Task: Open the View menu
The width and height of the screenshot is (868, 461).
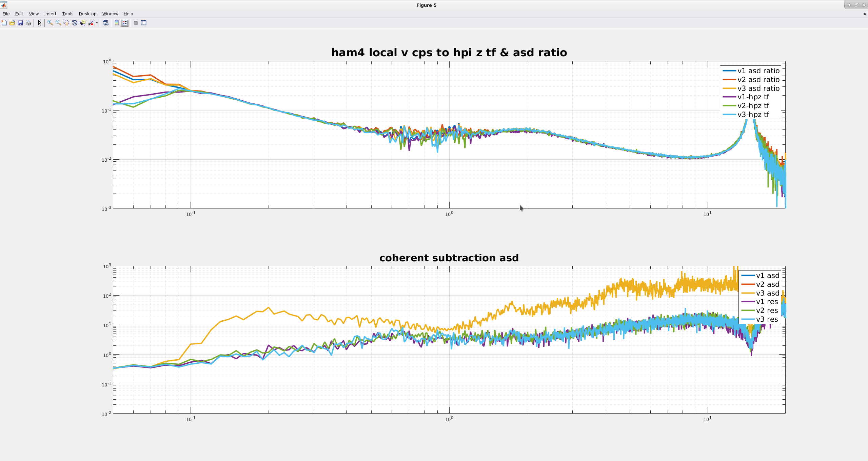Action: coord(34,14)
